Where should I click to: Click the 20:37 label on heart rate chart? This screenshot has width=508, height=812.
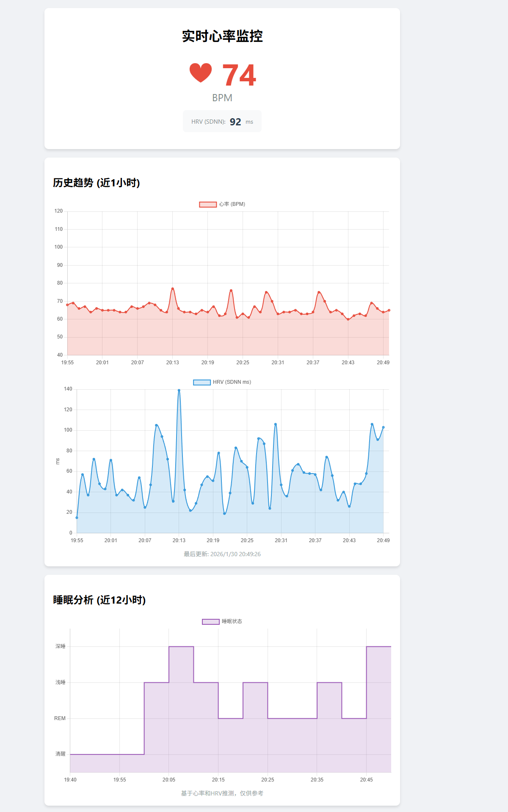point(313,363)
